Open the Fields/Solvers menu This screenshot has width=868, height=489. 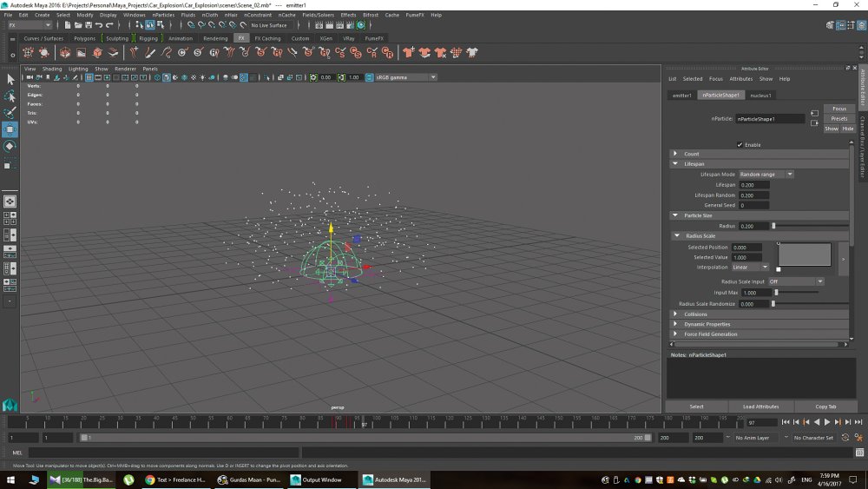(318, 15)
